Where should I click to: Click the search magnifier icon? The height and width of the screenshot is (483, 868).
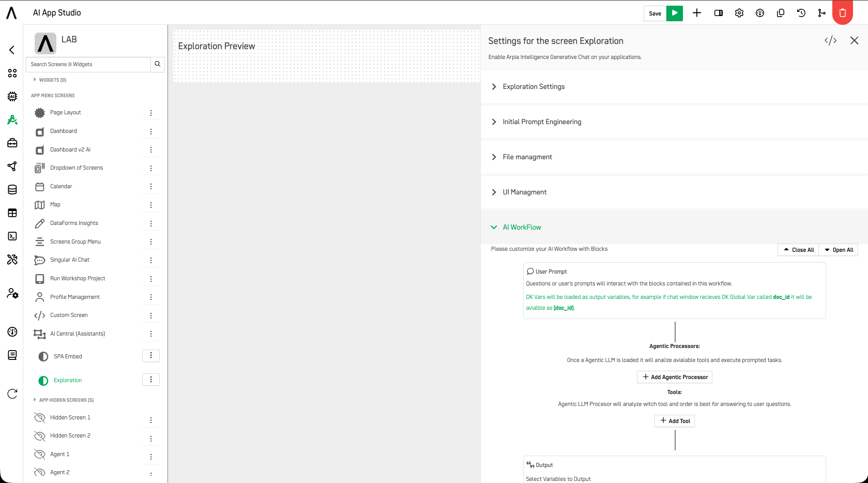point(158,64)
